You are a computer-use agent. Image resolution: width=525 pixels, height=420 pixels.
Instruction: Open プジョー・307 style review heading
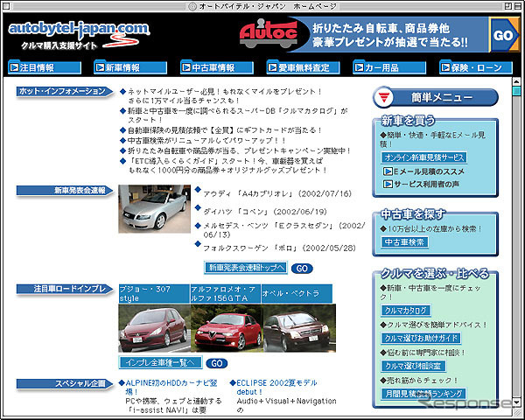(154, 294)
